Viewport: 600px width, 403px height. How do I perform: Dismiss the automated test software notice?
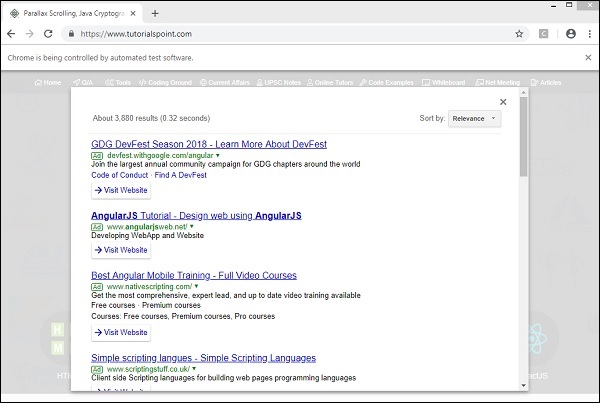click(588, 57)
